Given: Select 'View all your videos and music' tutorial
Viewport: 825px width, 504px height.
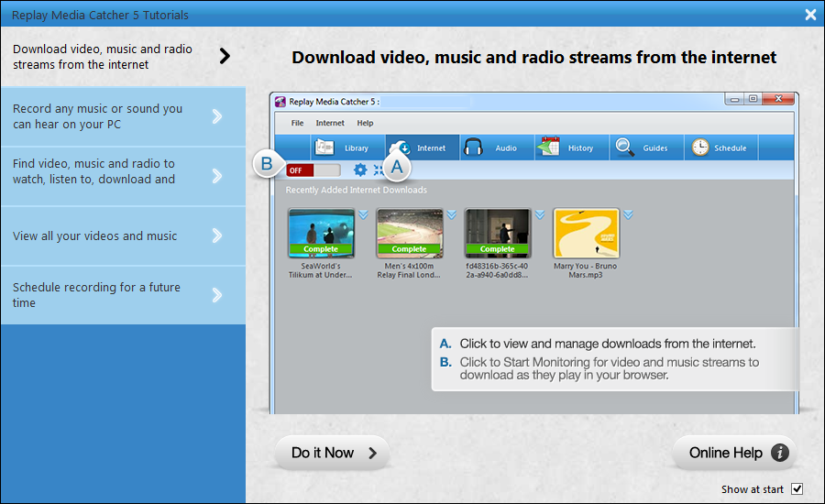Looking at the screenshot, I should pyautogui.click(x=123, y=236).
